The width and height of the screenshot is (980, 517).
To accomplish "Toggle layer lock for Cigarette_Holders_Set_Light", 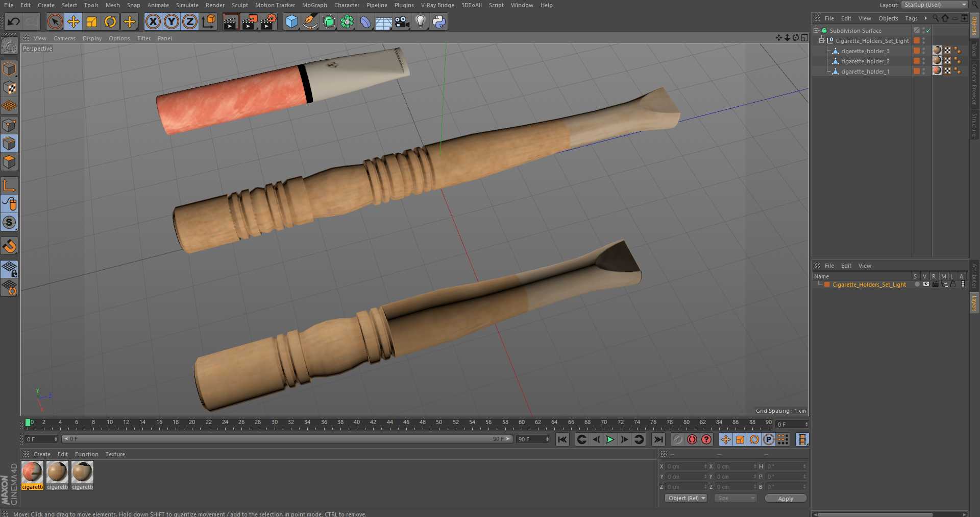I will 952,284.
